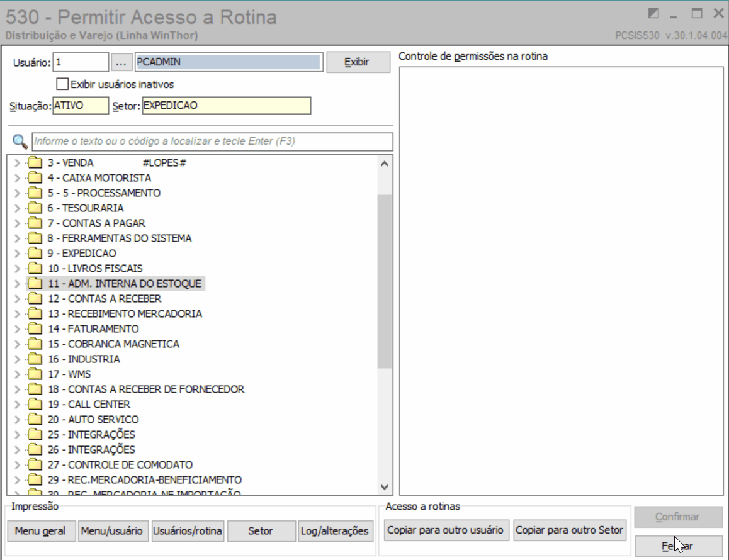Viewport: 729px width, 560px height.
Task: Toggle Exibir usuários inativos checkbox
Action: click(x=62, y=84)
